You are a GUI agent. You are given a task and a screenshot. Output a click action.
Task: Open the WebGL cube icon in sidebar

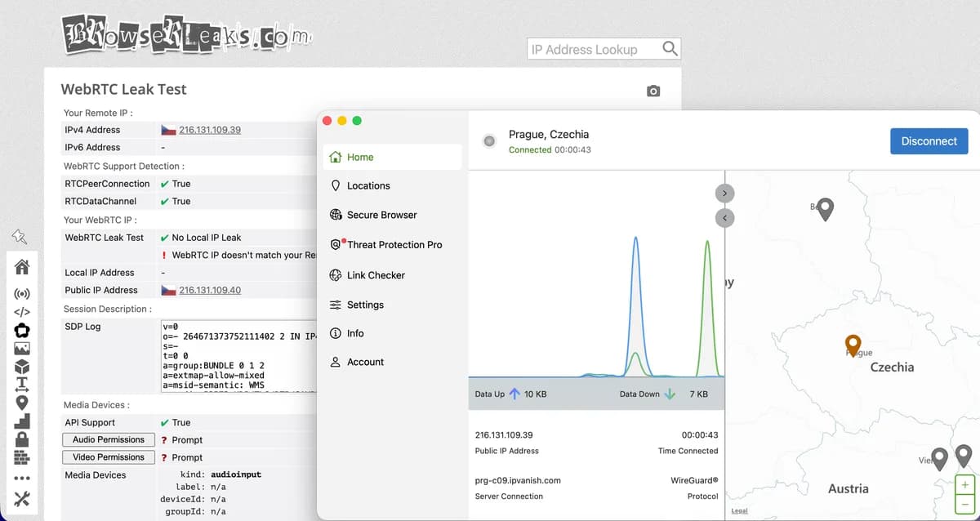click(22, 367)
